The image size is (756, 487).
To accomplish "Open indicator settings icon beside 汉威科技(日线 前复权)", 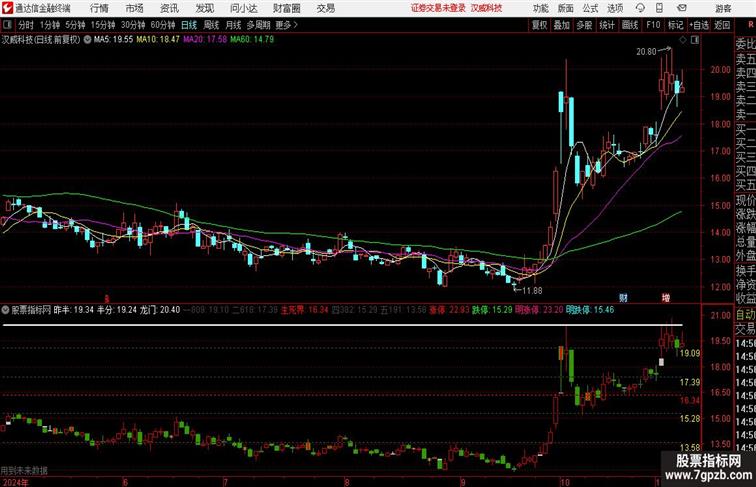I will click(87, 40).
